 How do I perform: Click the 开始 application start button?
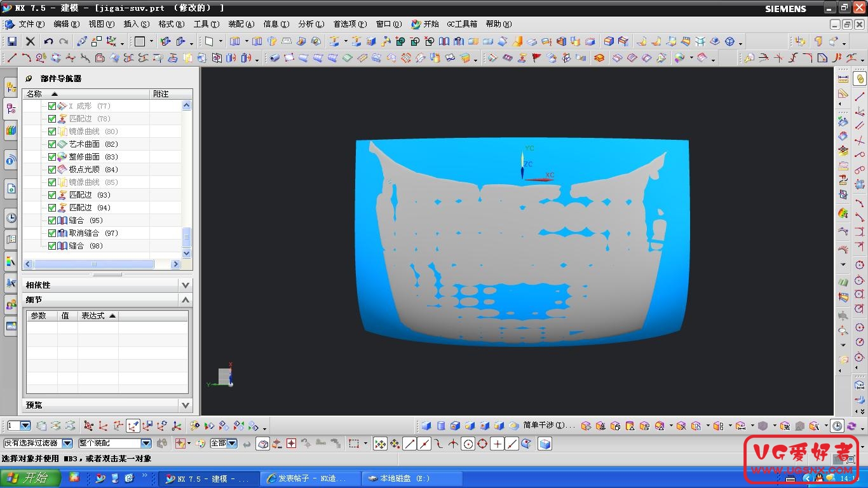425,24
